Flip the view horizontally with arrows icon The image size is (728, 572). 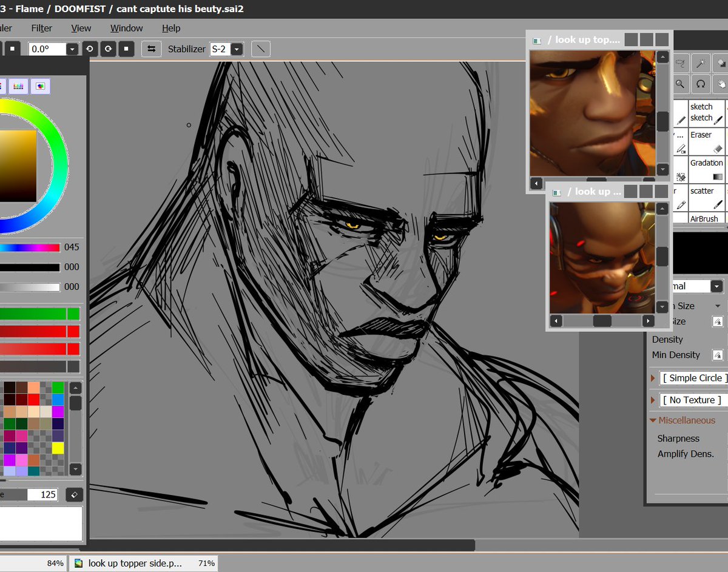(x=151, y=49)
